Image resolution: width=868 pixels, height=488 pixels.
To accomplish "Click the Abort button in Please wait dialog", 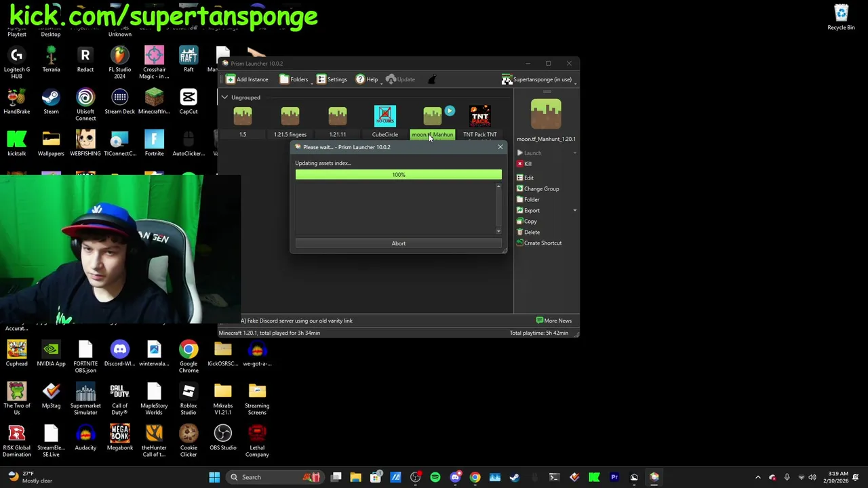I will click(399, 243).
